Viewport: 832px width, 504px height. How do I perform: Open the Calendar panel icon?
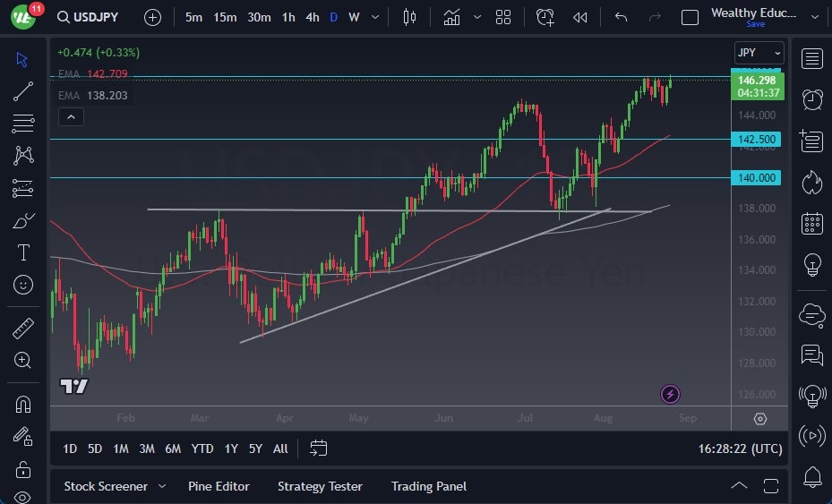812,223
